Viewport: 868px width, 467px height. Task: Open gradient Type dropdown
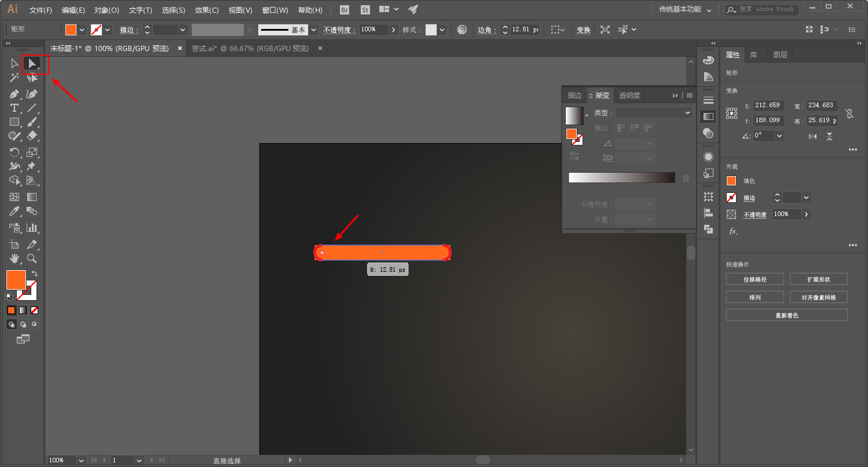pyautogui.click(x=654, y=113)
